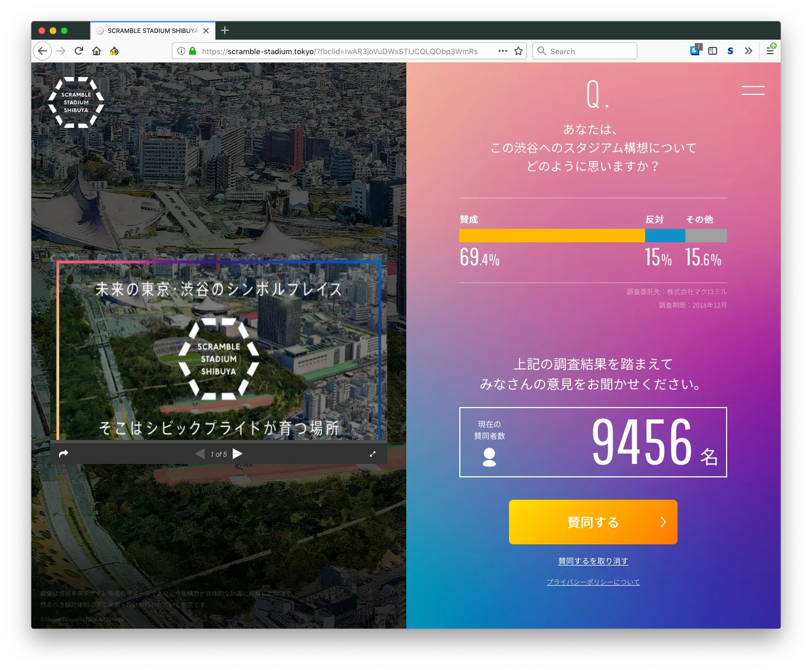The width and height of the screenshot is (812, 670).
Task: Click the プライバシーポリシーについて link
Action: tap(593, 581)
